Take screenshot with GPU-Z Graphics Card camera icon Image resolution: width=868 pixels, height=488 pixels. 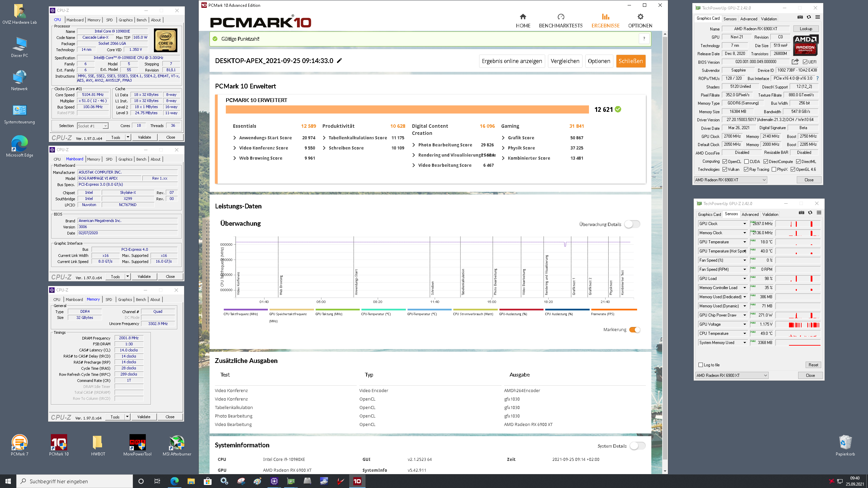[800, 17]
